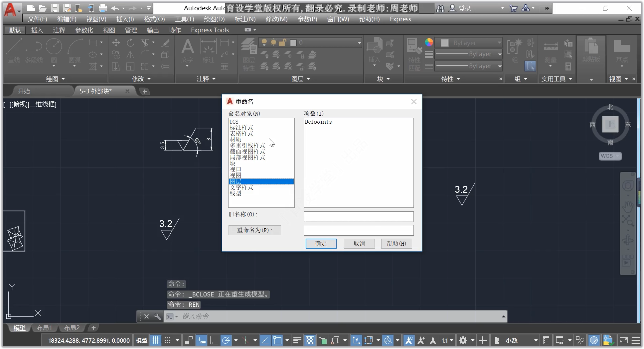Click the Save icon in quick access

(x=55, y=8)
